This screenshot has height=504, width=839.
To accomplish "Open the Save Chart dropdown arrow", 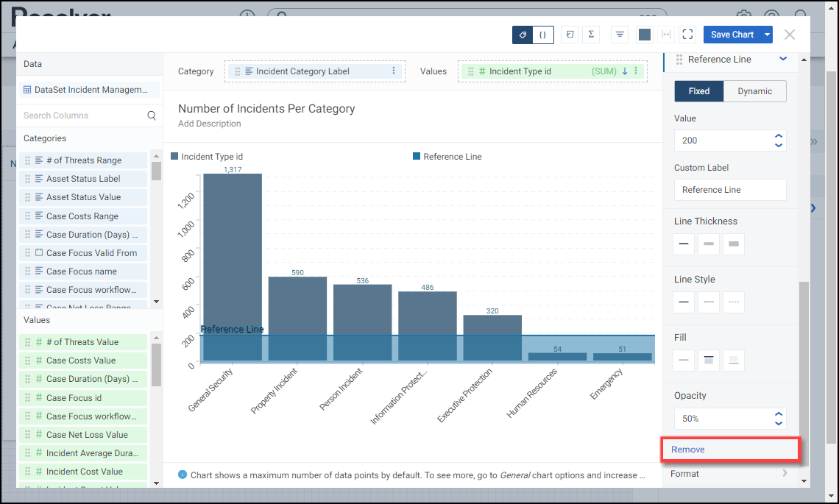I will pos(768,35).
